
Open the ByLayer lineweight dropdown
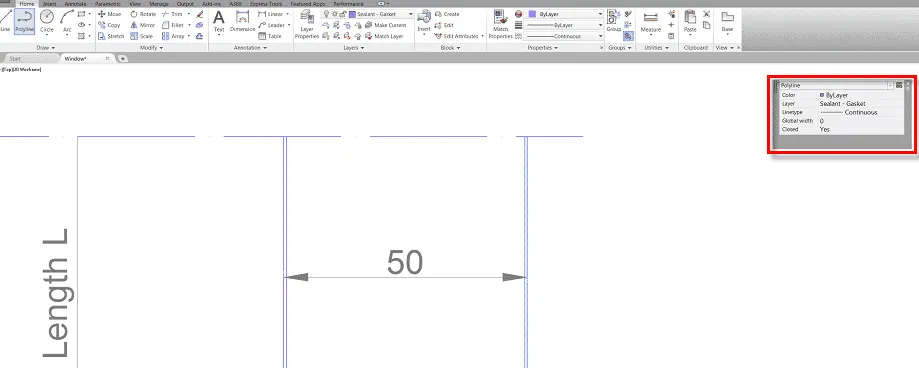pyautogui.click(x=600, y=25)
